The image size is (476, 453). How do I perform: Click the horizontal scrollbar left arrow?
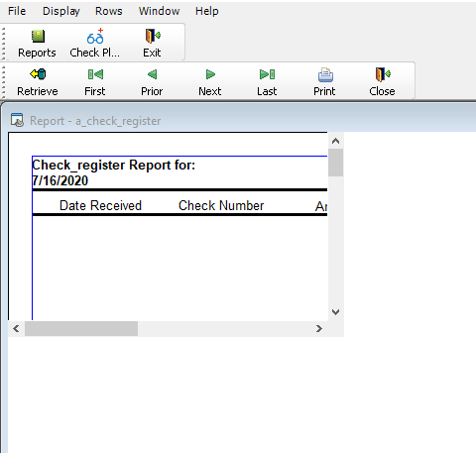(x=16, y=328)
